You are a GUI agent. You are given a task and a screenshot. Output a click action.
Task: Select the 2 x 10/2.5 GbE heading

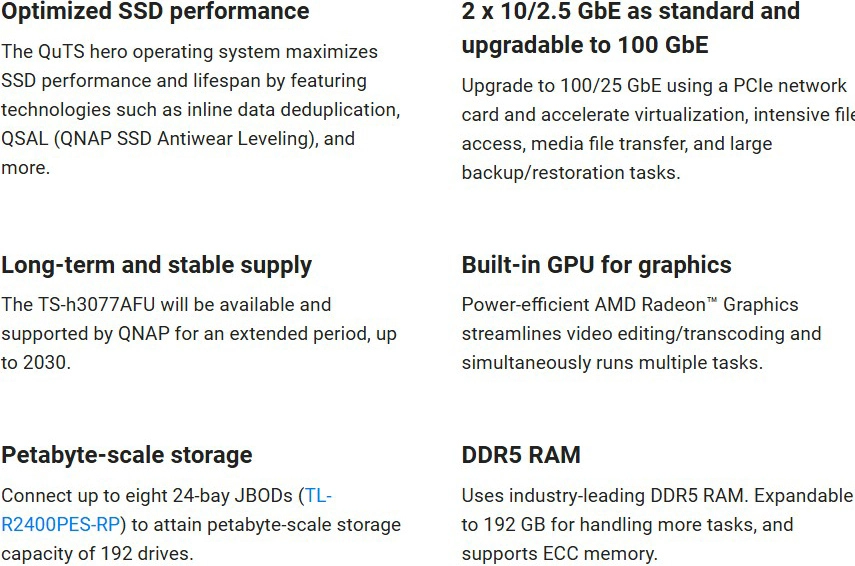click(x=631, y=27)
